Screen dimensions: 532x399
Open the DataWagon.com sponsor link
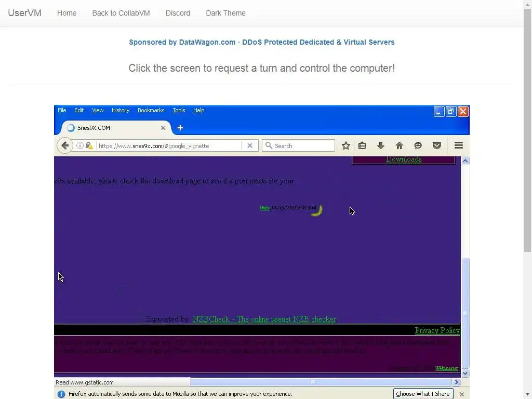(262, 42)
